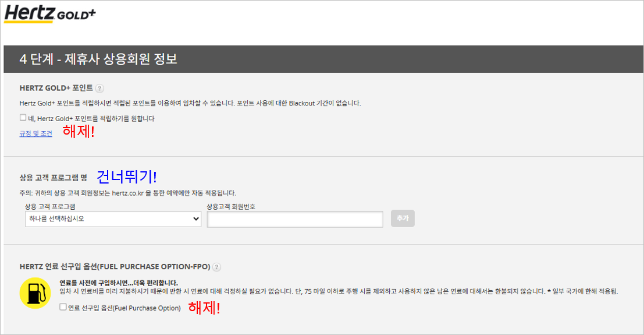644x335 pixels.
Task: Click the 4 단계 - 제휴사 상용회원 정보 header
Action: click(98, 59)
